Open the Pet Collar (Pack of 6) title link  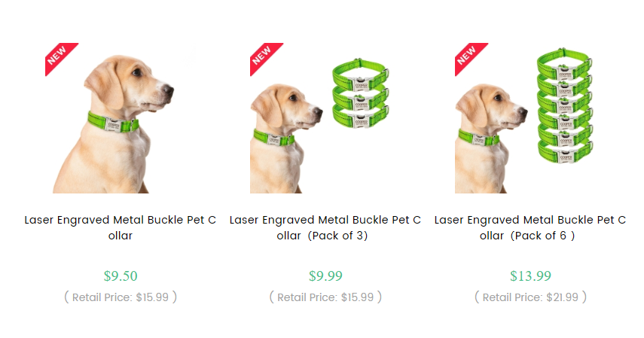(530, 227)
